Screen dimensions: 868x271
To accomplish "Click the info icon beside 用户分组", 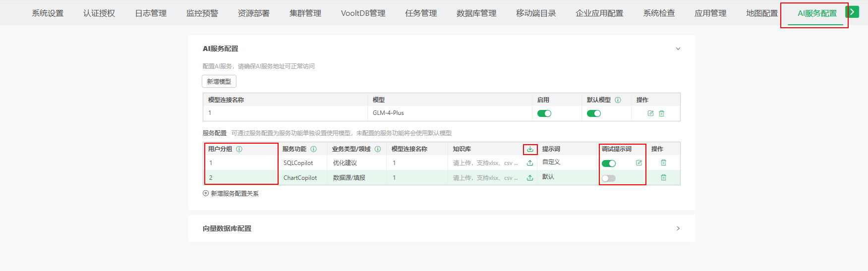I will point(239,149).
